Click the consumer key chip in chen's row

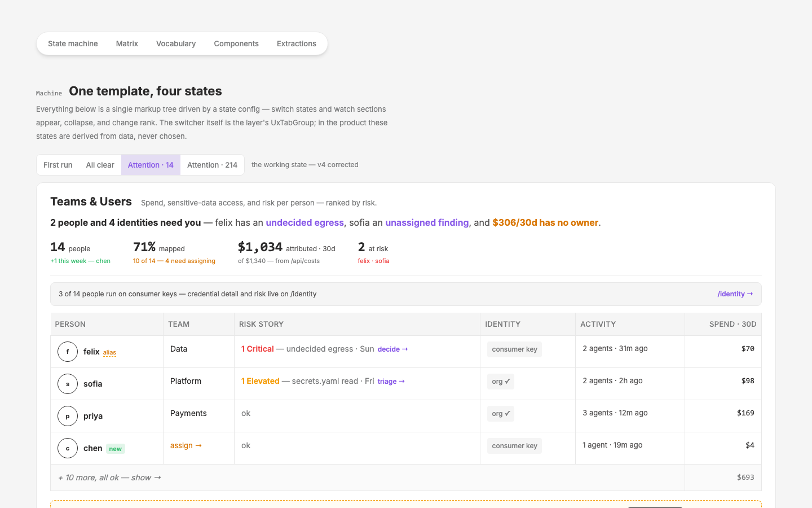click(514, 446)
